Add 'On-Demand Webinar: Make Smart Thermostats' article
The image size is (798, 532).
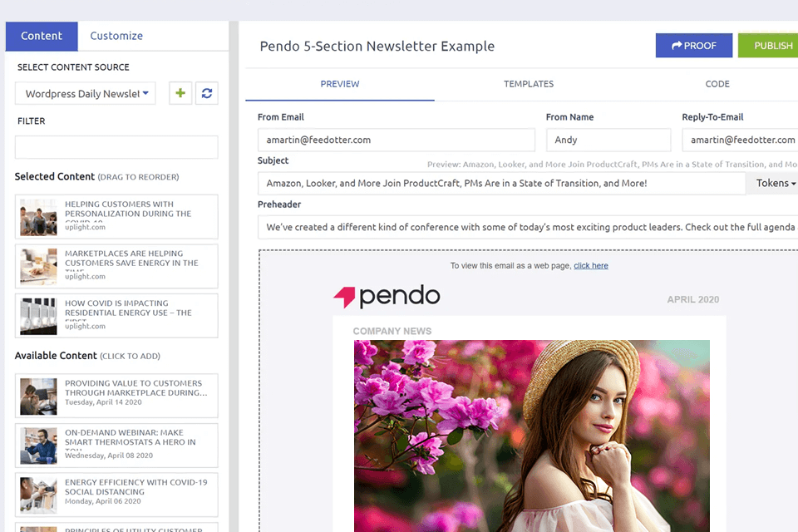116,446
